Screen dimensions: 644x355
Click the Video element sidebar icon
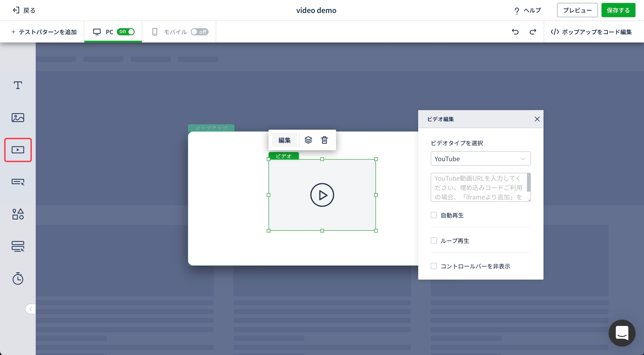click(x=18, y=150)
